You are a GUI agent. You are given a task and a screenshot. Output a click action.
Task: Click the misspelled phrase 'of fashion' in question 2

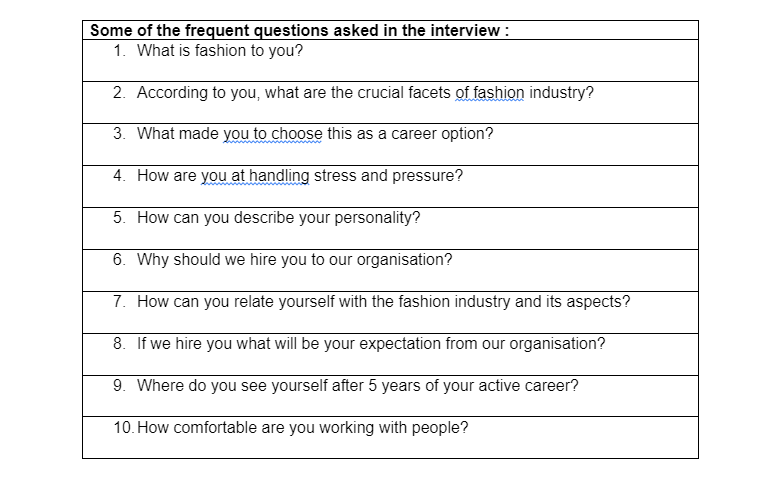[x=490, y=93]
